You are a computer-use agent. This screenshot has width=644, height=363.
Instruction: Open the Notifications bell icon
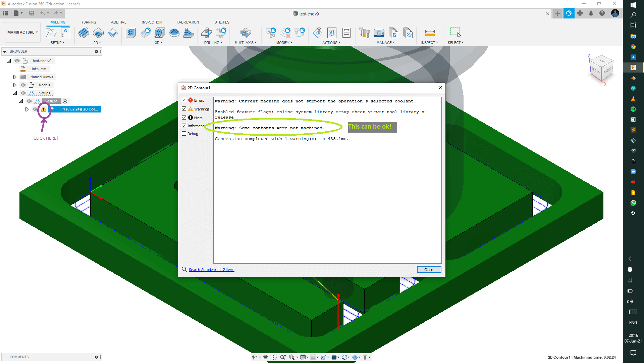coord(591,13)
